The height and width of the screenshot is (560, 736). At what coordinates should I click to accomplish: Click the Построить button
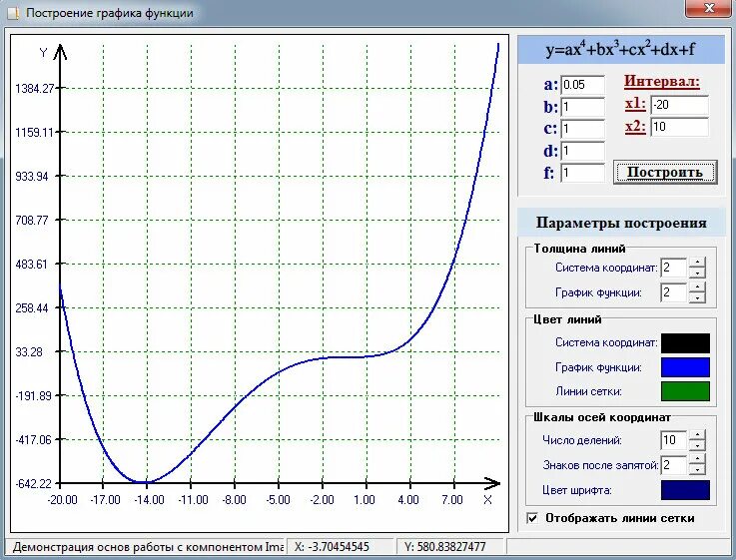coord(665,172)
